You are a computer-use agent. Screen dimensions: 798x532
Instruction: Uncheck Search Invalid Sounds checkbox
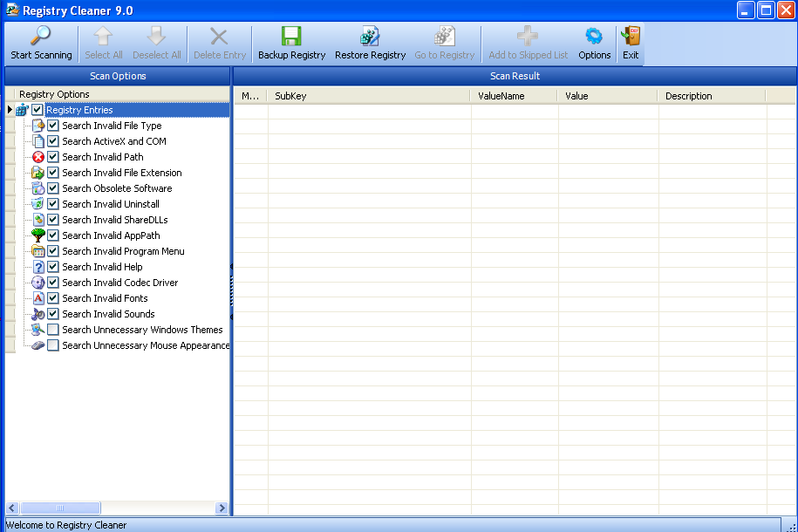(53, 314)
